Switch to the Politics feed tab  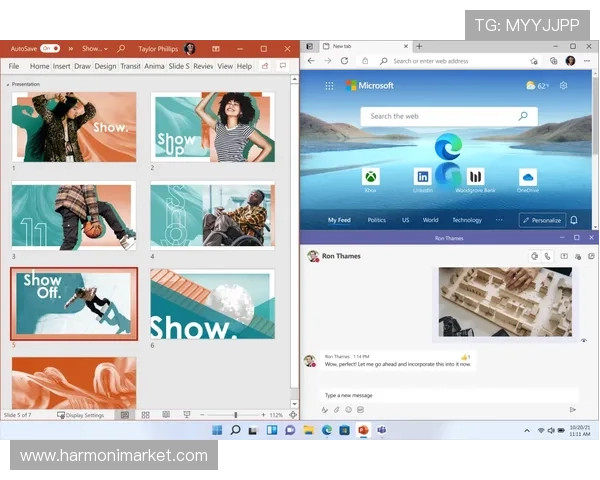pyautogui.click(x=376, y=220)
